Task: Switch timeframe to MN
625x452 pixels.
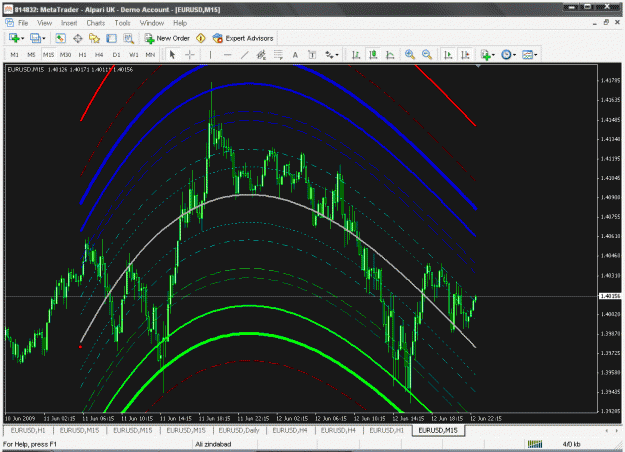Action: pos(150,55)
